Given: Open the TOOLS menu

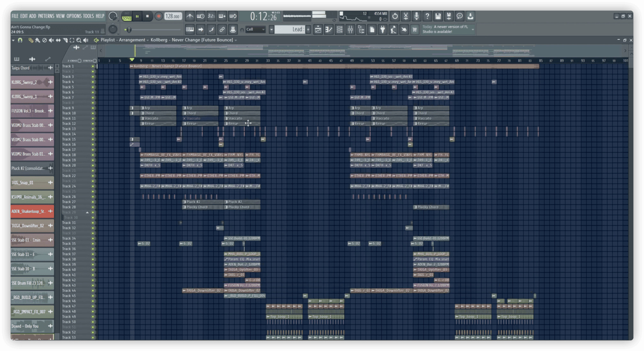Looking at the screenshot, I should 88,16.
